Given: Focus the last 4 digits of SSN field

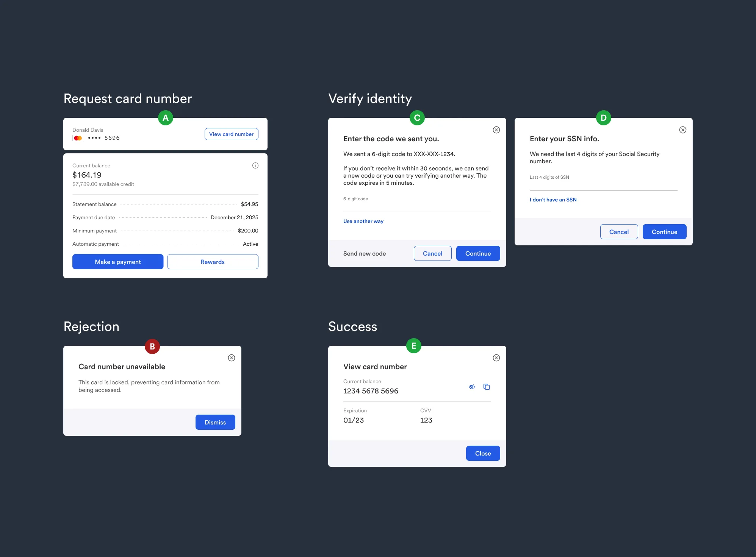Looking at the screenshot, I should (x=603, y=185).
